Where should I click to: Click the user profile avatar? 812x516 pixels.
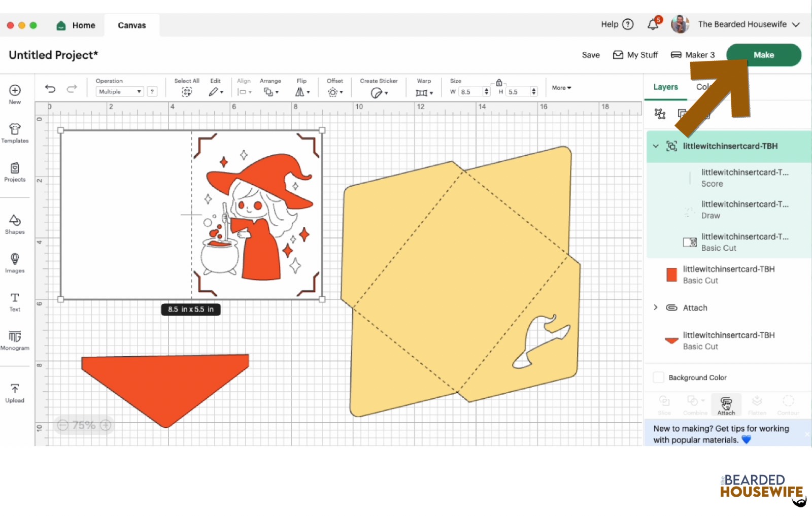tap(680, 24)
